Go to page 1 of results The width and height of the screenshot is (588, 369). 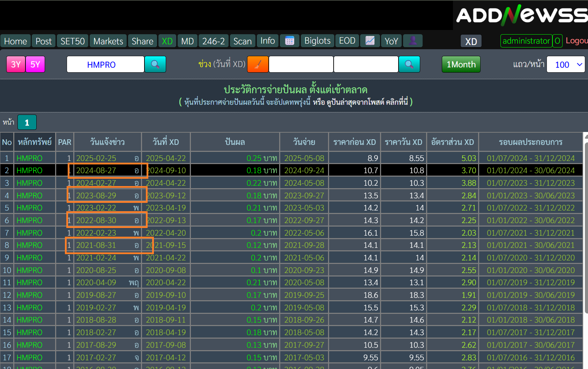pos(27,123)
